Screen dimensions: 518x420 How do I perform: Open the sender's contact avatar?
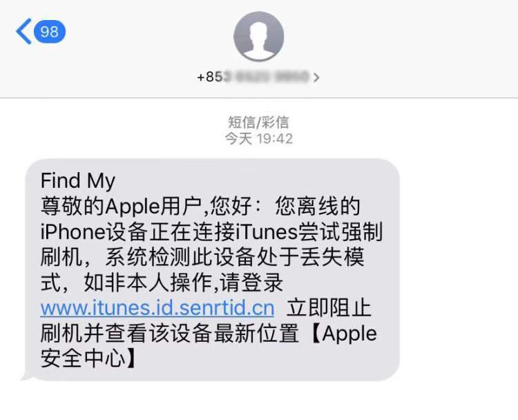click(x=259, y=37)
